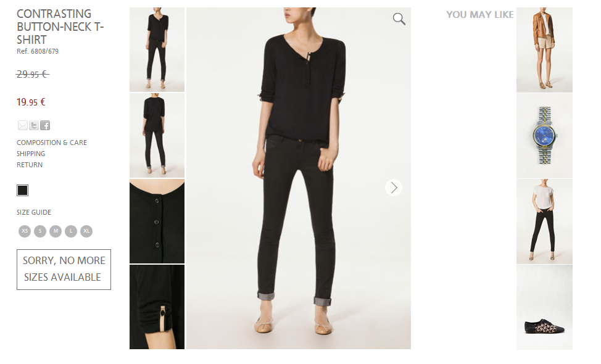This screenshot has height=364, width=601.
Task: Go to next product image arrow
Action: [x=394, y=188]
